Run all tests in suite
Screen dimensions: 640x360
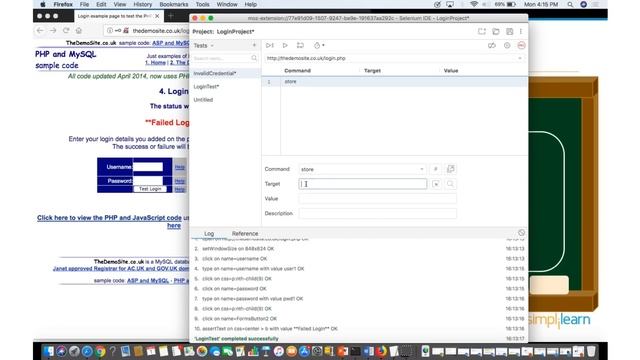(270, 45)
